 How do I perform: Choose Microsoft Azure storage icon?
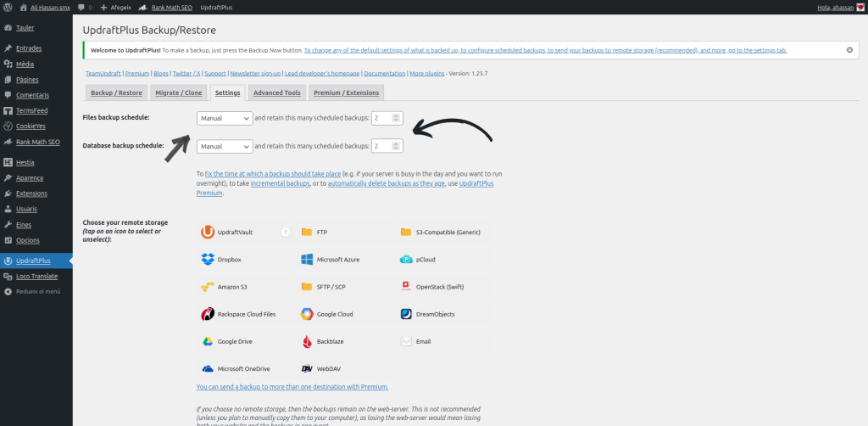coord(308,259)
